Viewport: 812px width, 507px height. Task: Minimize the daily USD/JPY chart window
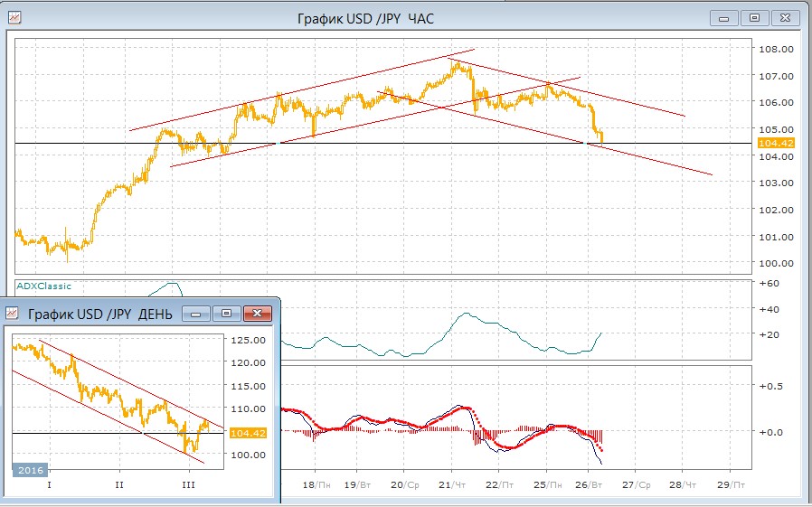(196, 314)
